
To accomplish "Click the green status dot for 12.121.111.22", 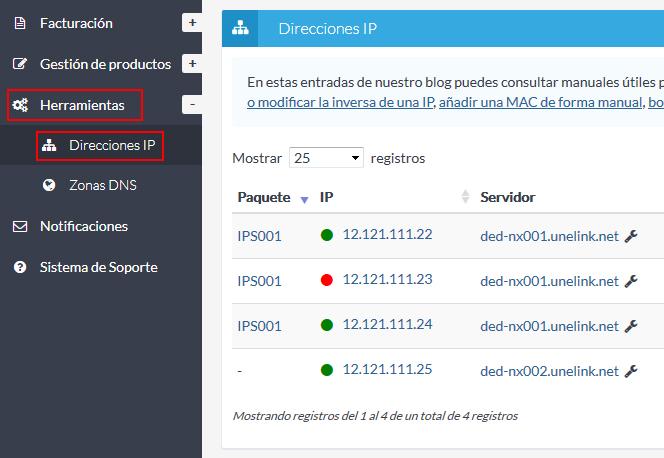I will tap(326, 235).
